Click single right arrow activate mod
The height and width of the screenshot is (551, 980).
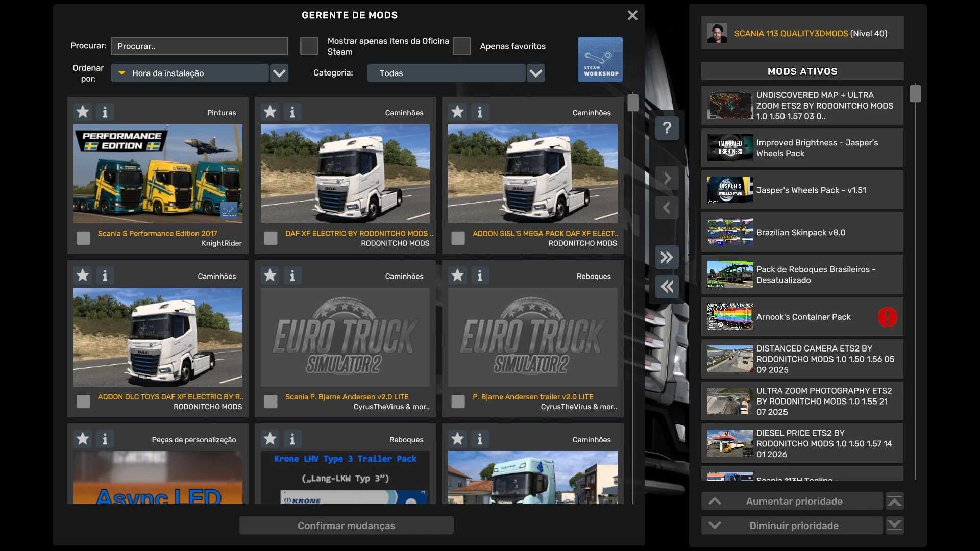coord(667,178)
